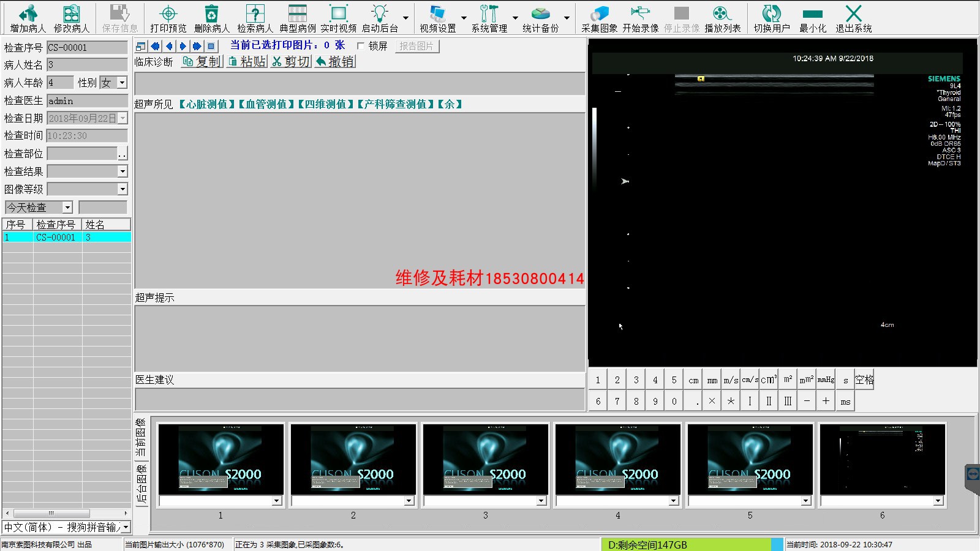
Task: Open 检索病人 search patient icon
Action: click(255, 14)
